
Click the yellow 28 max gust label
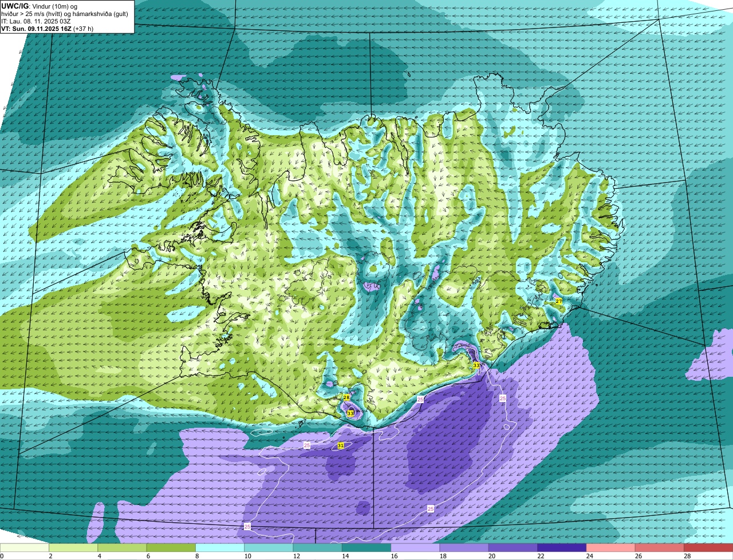coord(346,397)
